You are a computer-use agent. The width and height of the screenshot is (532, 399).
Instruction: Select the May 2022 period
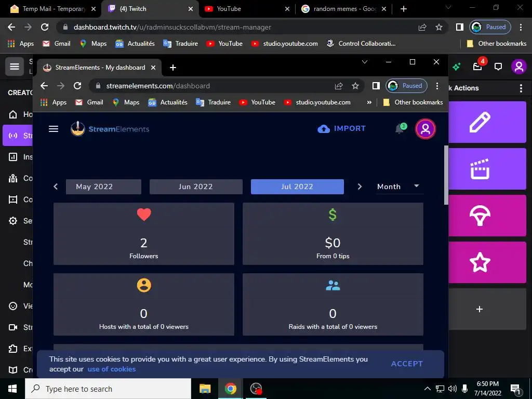click(103, 187)
